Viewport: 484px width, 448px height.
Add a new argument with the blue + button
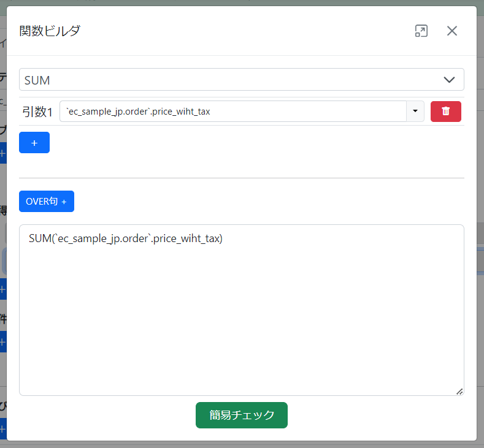tap(34, 142)
